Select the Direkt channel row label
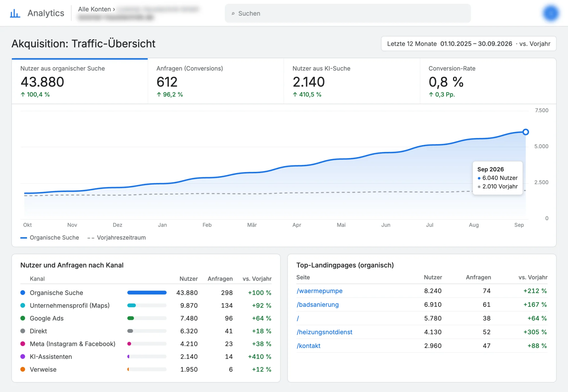 pos(38,331)
